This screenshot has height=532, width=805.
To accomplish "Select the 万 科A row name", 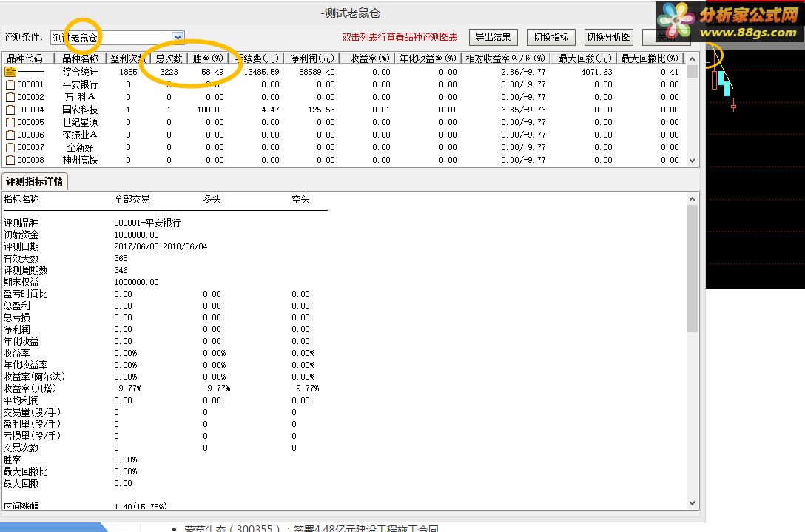I will coord(80,97).
